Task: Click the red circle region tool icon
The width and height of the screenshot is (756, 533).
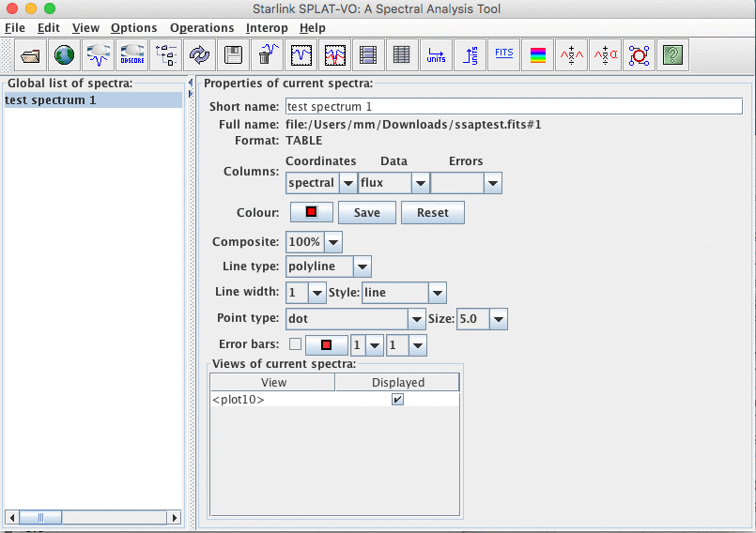Action: coord(639,55)
